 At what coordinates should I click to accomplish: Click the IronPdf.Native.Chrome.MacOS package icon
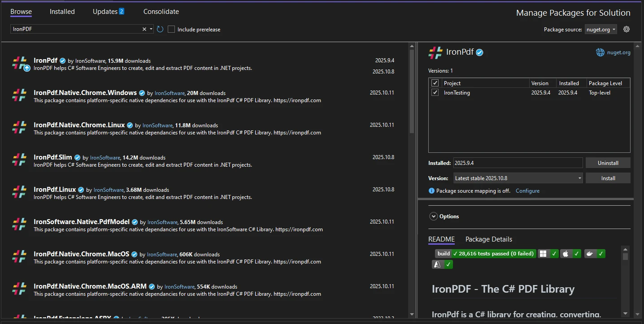19,256
